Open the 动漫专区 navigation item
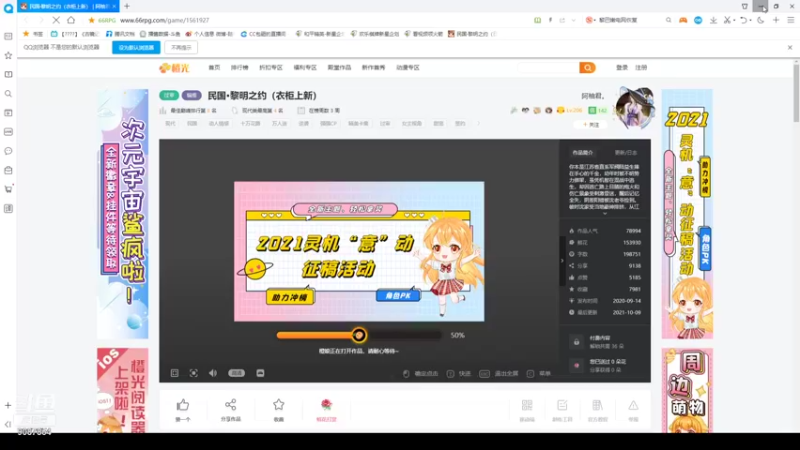 (408, 67)
